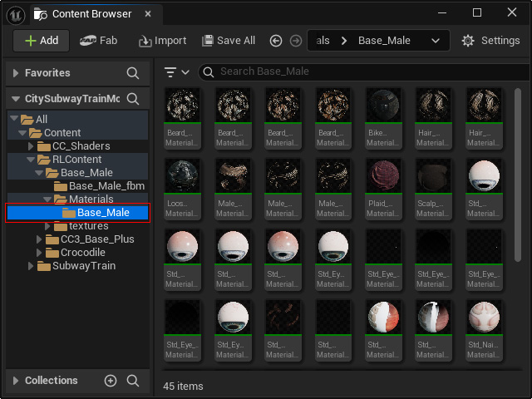Click the Import button
Screen dimensions: 532x399
[x=163, y=41]
